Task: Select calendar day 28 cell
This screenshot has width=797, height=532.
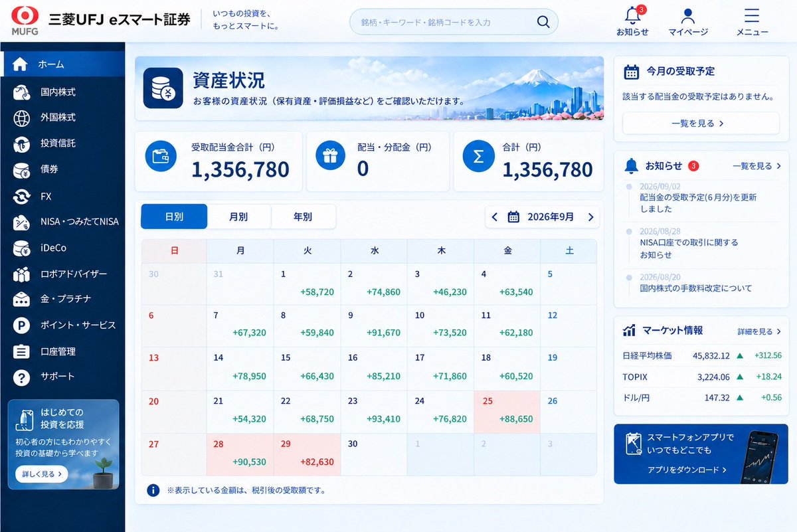Action: click(x=240, y=454)
